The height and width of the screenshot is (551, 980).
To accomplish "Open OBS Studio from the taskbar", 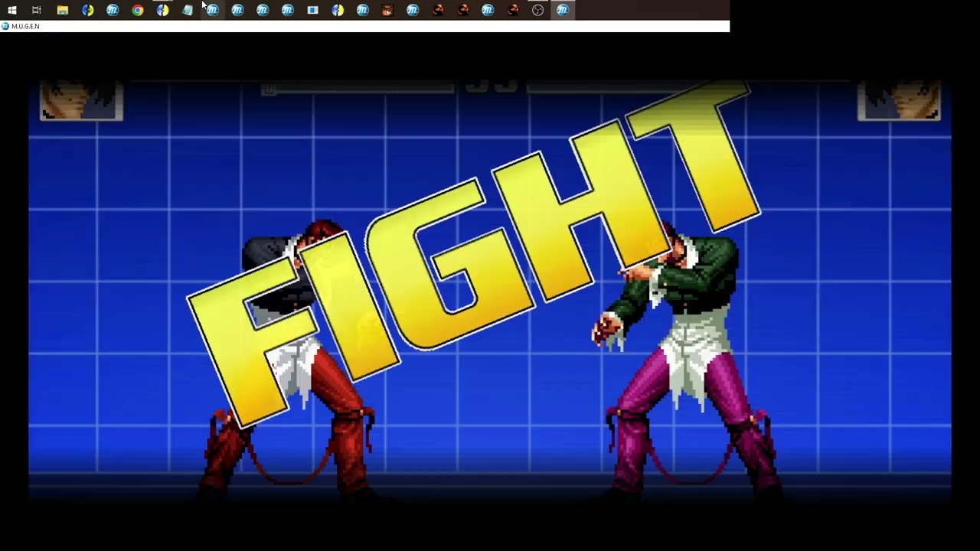I will 537,10.
